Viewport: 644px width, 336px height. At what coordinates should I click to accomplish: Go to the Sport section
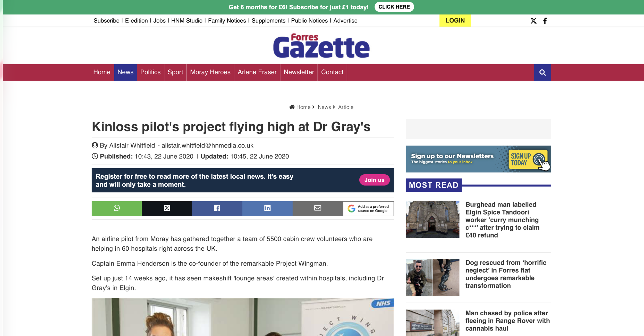click(x=175, y=72)
